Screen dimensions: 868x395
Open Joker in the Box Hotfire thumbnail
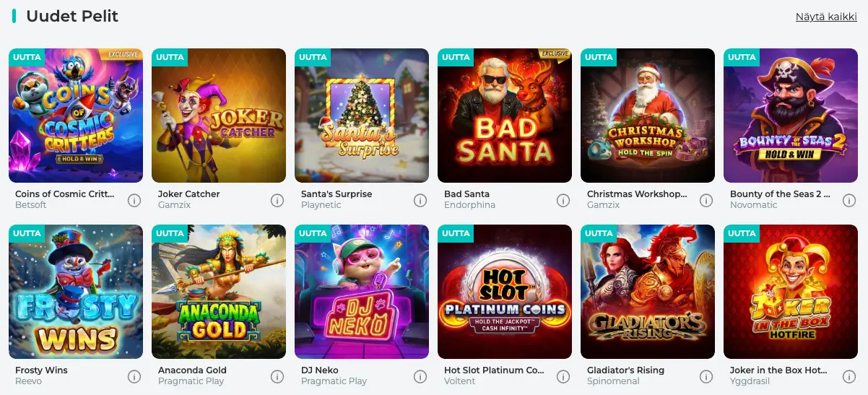[791, 292]
